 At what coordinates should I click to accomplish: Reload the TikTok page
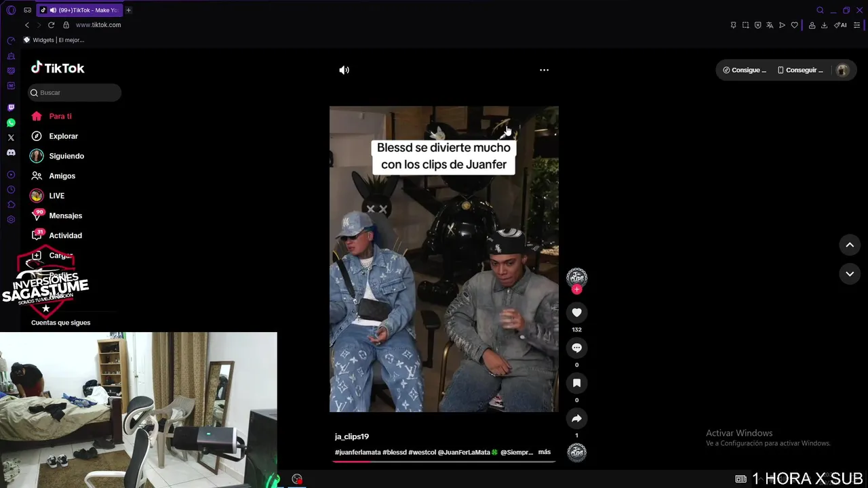coord(51,25)
